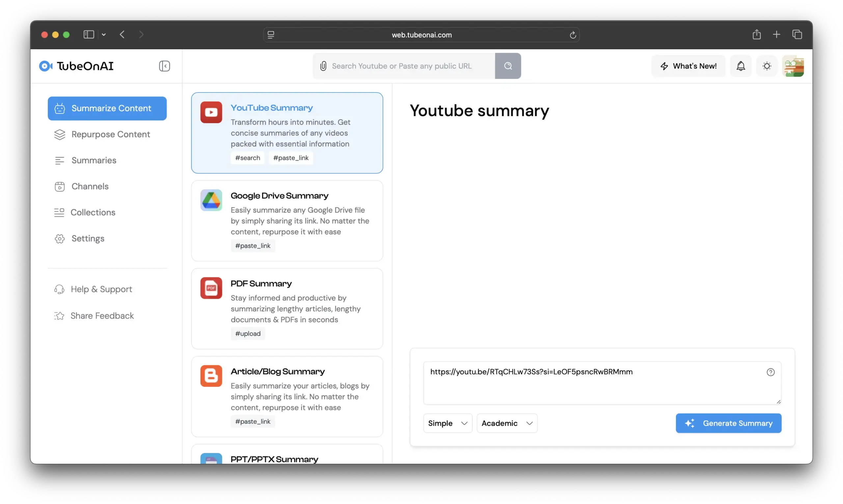Click Safari share icon
The height and width of the screenshot is (504, 843).
pyautogui.click(x=757, y=34)
